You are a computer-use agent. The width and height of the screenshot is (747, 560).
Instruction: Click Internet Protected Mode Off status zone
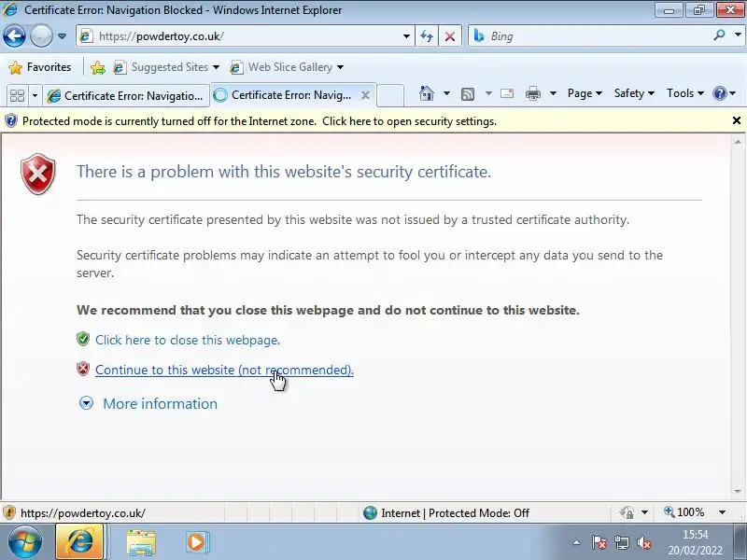(x=446, y=512)
